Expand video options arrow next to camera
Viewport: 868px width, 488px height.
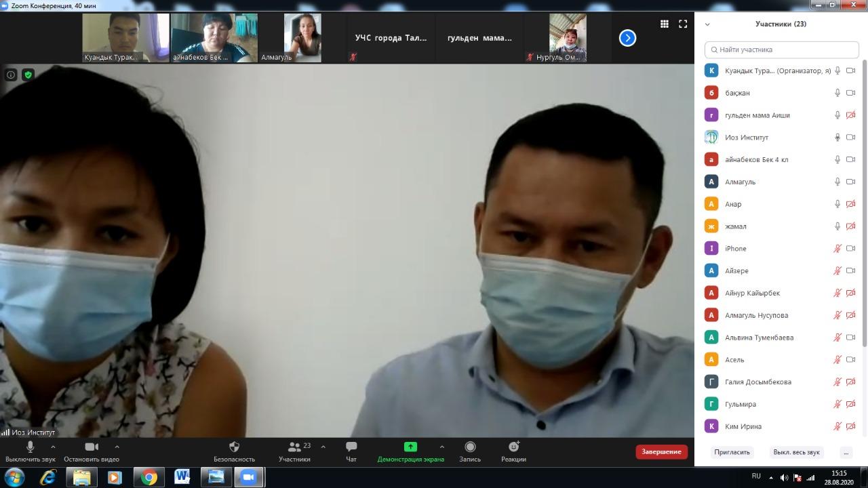pos(117,447)
